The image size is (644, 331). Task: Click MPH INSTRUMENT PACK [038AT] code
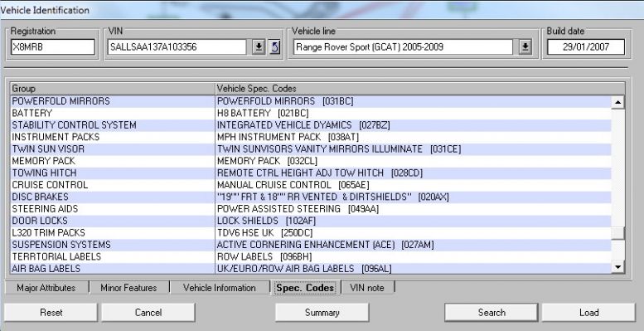tap(288, 137)
